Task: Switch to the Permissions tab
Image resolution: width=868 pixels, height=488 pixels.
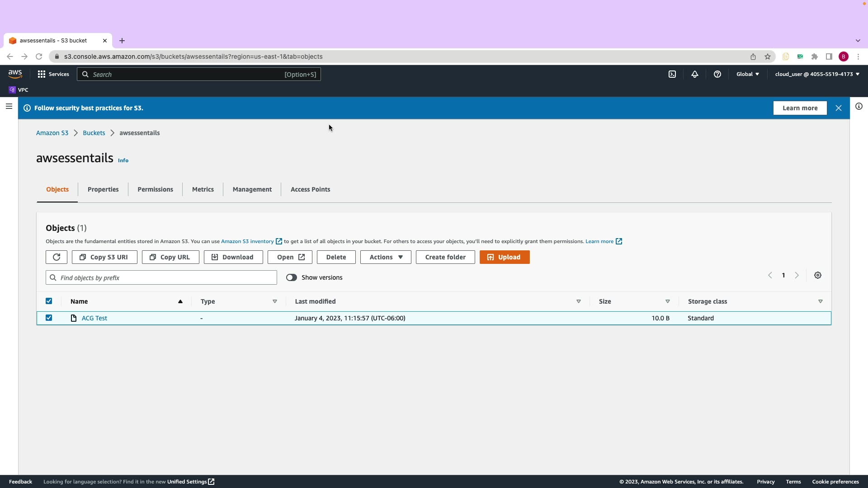Action: [155, 189]
